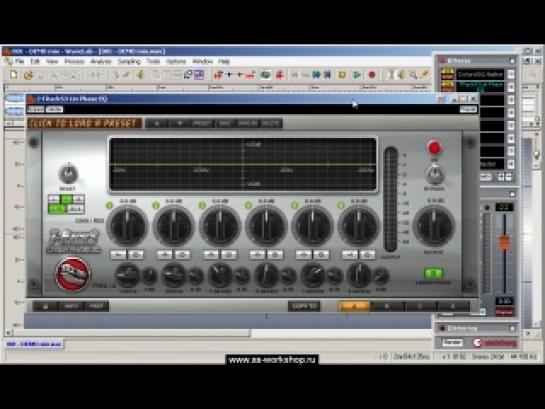Click the yellow square icon in WaveLab toolbar

[342, 75]
